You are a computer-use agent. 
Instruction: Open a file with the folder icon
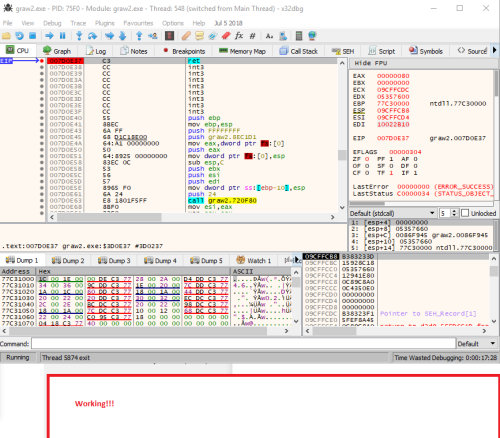tap(6, 36)
